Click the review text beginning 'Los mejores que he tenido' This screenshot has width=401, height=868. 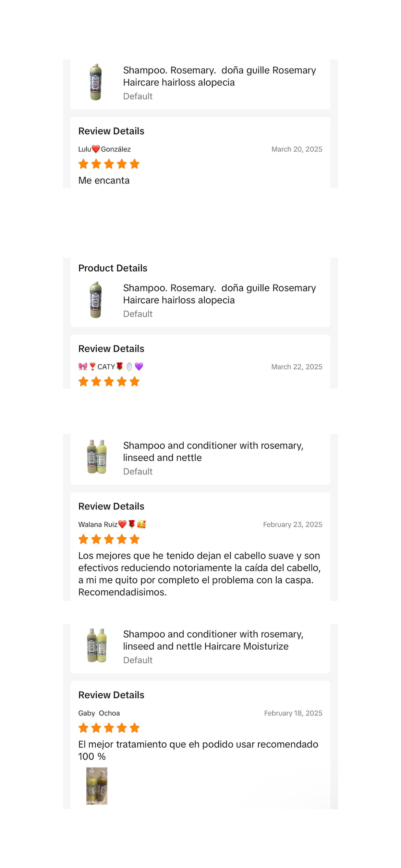point(199,574)
